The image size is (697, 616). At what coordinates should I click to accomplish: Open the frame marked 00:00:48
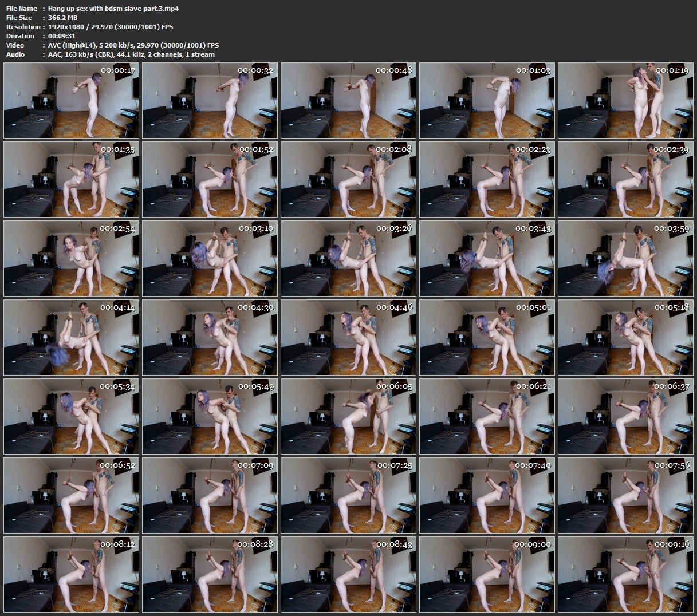tap(348, 101)
